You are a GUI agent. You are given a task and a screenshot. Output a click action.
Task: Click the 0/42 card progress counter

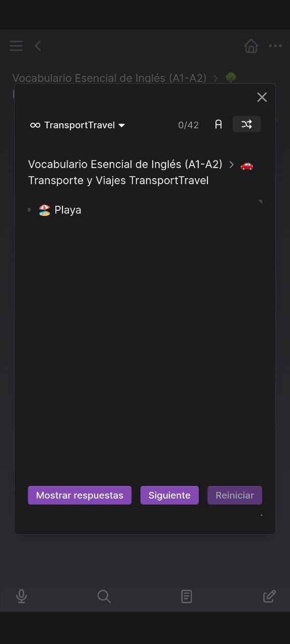tap(188, 125)
